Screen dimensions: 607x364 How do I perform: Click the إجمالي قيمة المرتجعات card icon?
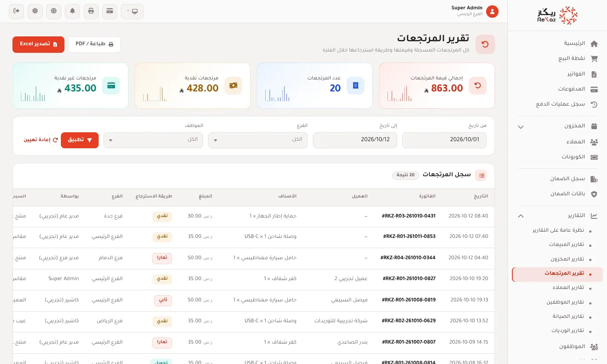478,86
